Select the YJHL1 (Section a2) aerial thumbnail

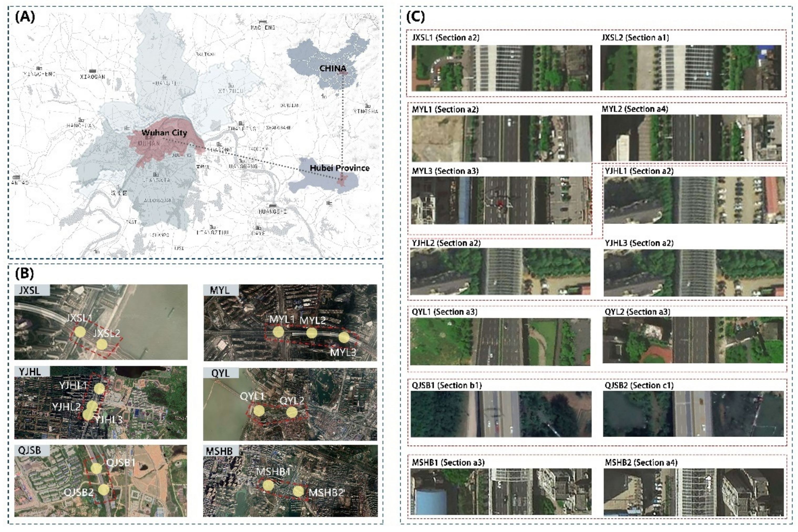(x=694, y=200)
